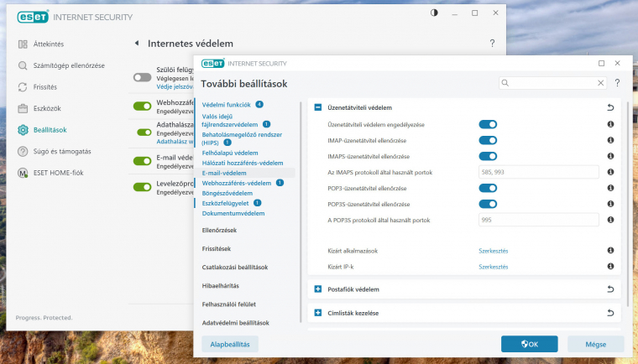The image size is (638, 364).
Task: Click the OK button
Action: [530, 344]
